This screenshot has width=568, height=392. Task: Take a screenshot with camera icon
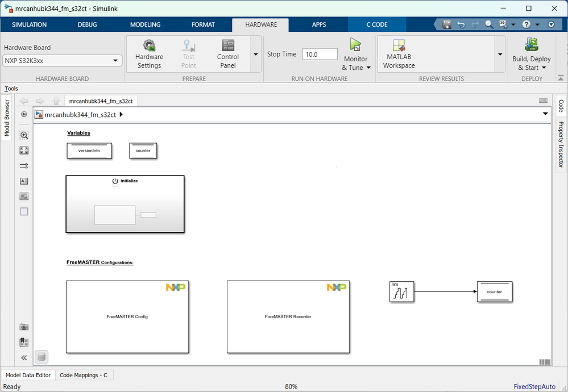pos(24,327)
